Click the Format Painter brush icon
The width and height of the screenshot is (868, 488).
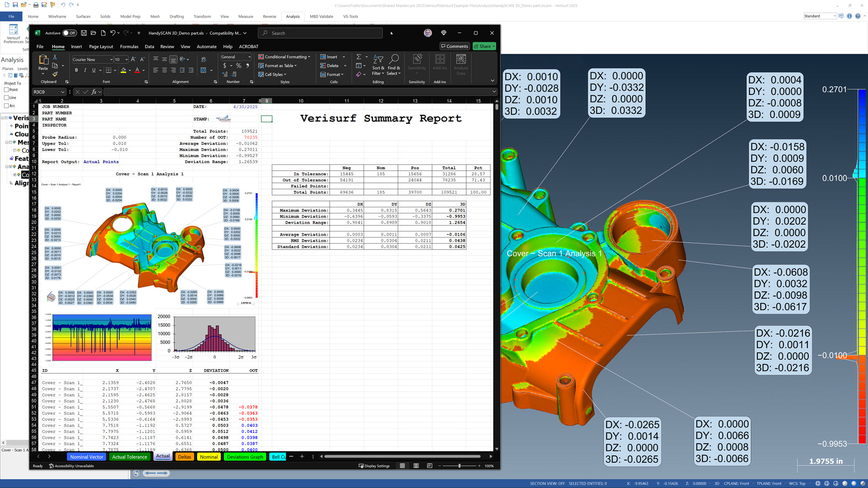click(x=55, y=75)
